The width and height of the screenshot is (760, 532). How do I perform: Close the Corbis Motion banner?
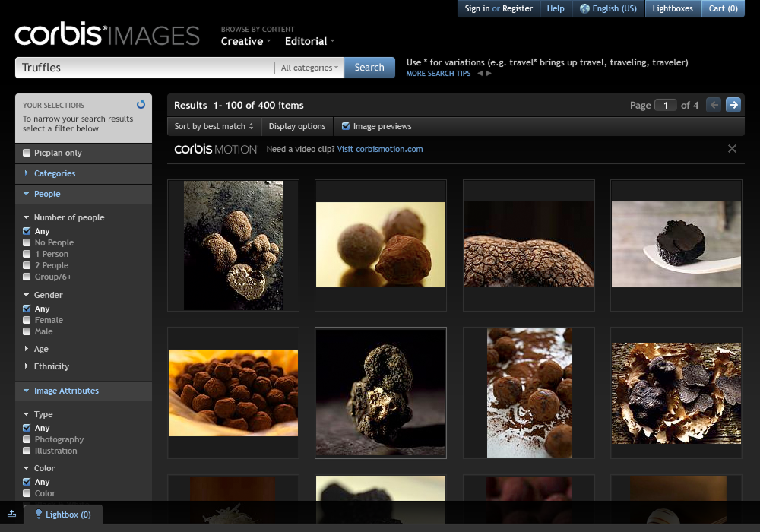(732, 149)
